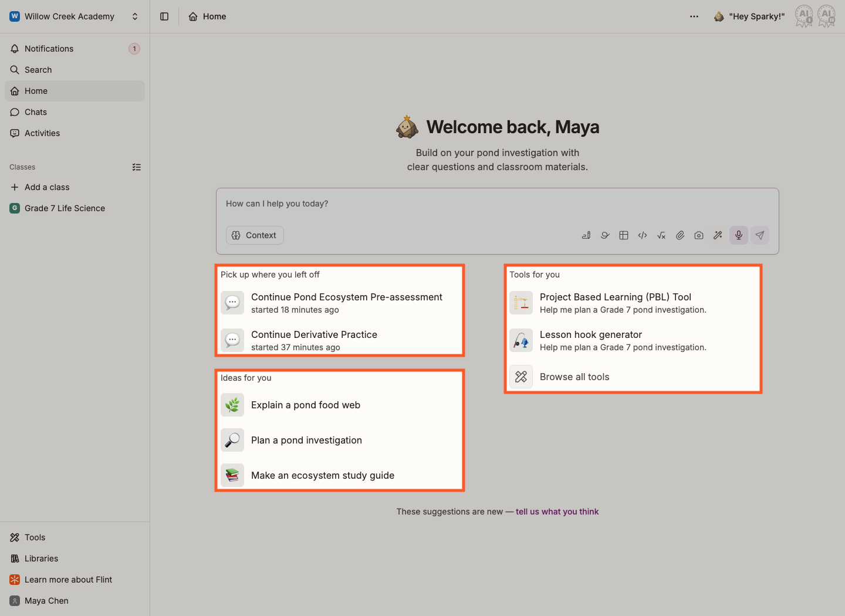Click Browse all tools

pyautogui.click(x=633, y=377)
